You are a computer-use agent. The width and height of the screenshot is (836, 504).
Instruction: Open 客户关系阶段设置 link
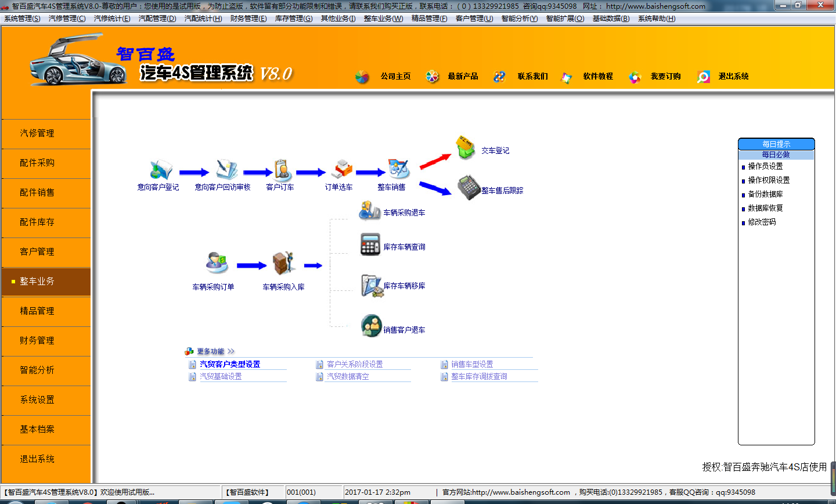(x=355, y=364)
